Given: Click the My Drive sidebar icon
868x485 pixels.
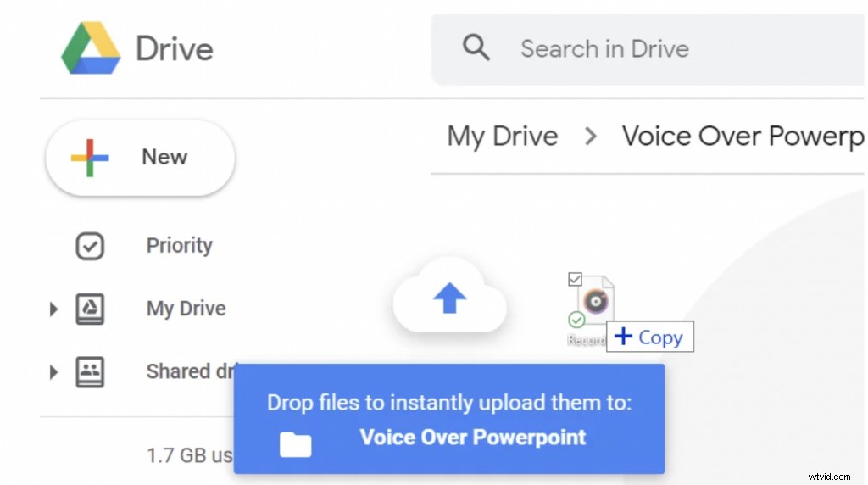Looking at the screenshot, I should pos(90,309).
